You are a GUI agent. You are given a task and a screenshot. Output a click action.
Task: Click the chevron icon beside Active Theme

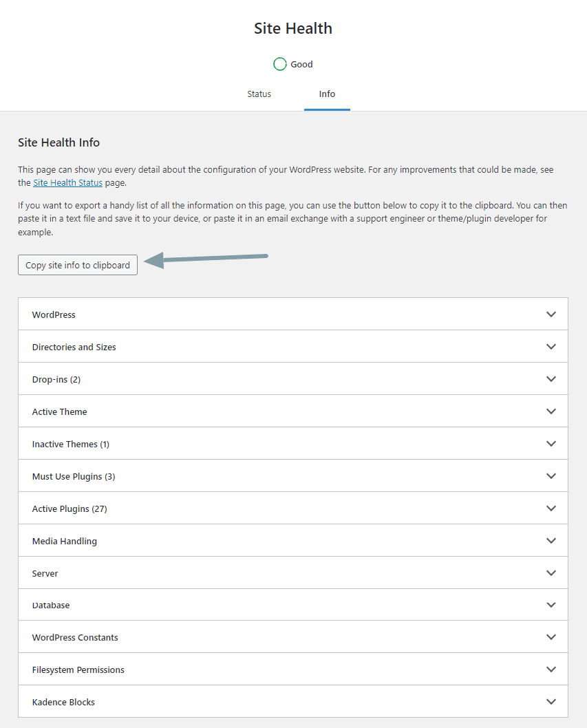click(551, 411)
